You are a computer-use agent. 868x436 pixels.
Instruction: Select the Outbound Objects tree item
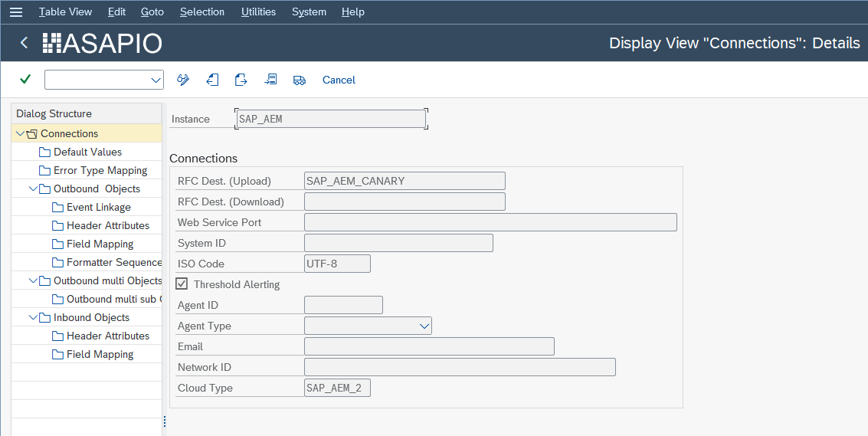click(x=97, y=188)
